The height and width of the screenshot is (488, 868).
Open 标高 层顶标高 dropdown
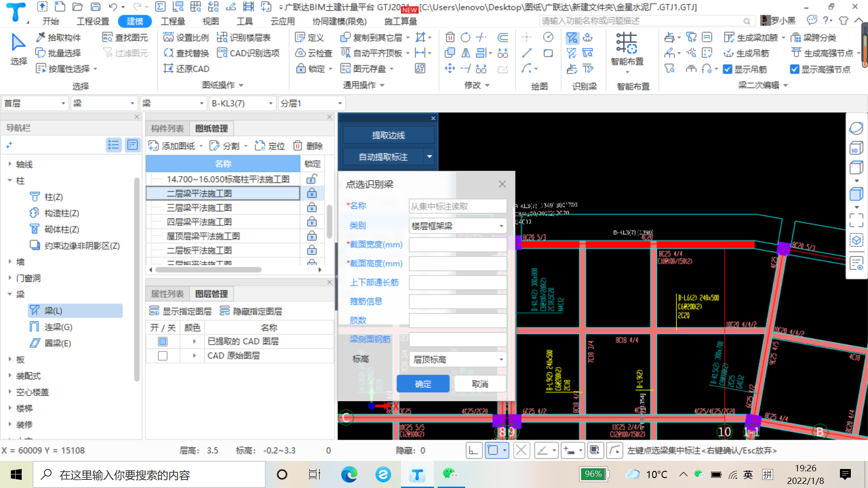click(458, 359)
